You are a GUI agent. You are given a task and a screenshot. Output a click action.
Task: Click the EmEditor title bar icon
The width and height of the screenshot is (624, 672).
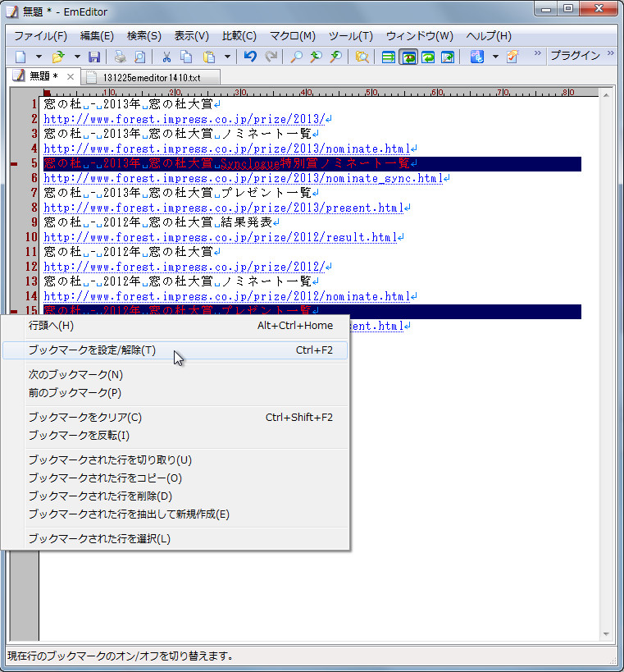(12, 11)
